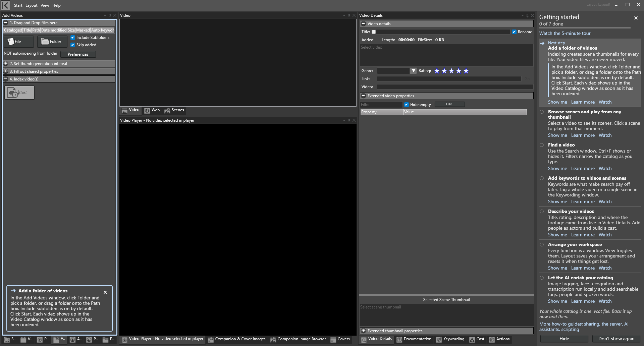
Task: Collapse the 'Extended video properties' section
Action: tap(363, 96)
